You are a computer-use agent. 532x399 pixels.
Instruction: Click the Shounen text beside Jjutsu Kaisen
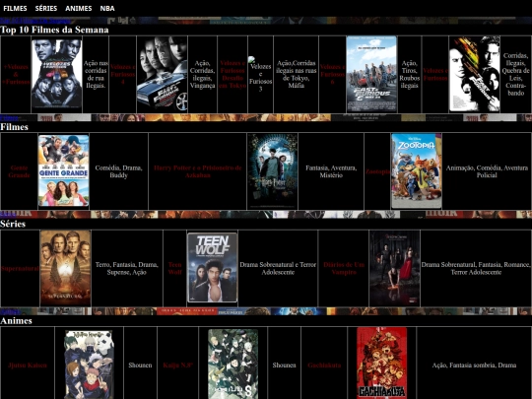[140, 366]
